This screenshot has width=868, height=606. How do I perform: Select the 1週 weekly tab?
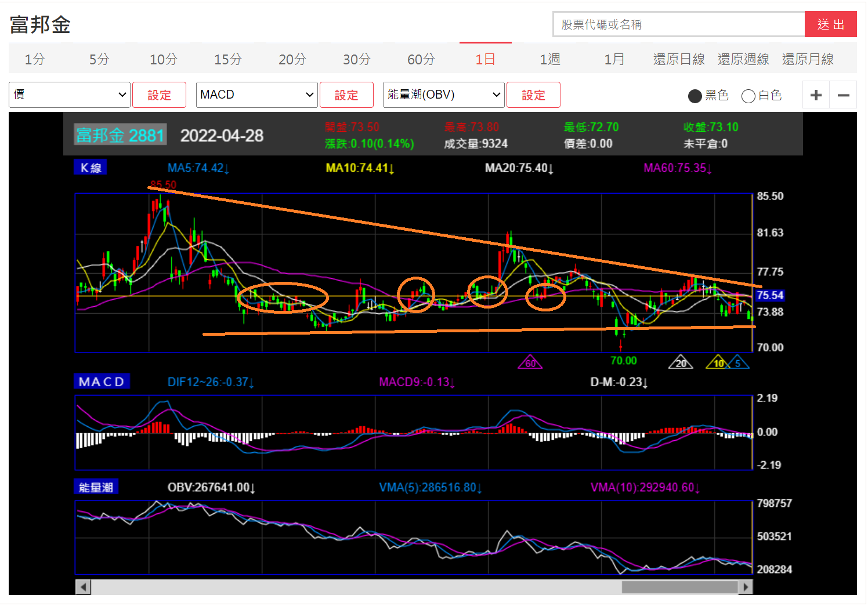tap(550, 59)
